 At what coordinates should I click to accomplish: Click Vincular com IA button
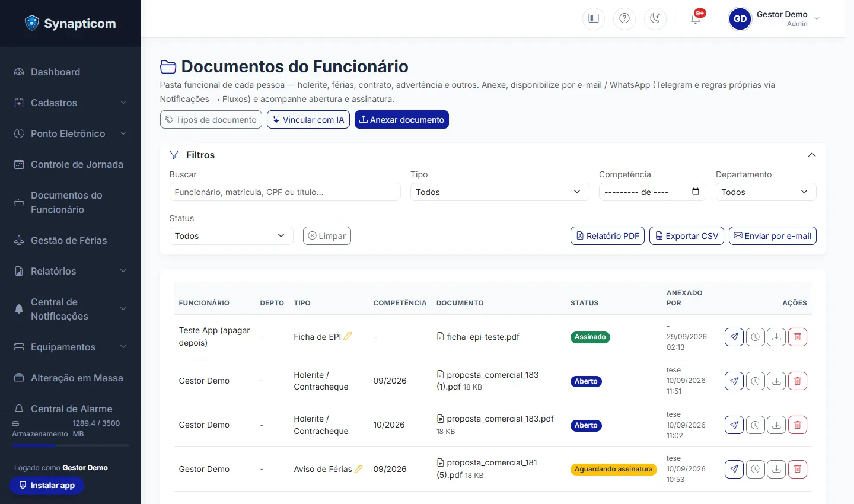308,119
